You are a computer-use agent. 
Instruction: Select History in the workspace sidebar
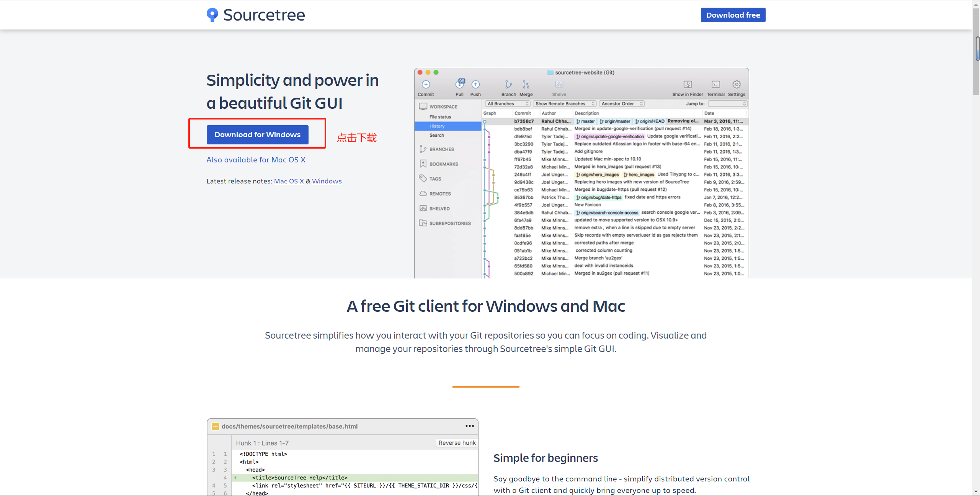click(437, 126)
